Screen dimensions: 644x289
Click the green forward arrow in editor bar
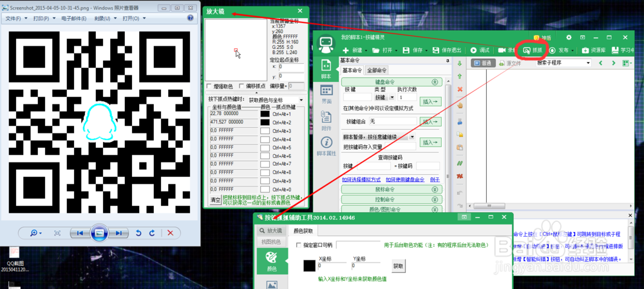tap(614, 63)
